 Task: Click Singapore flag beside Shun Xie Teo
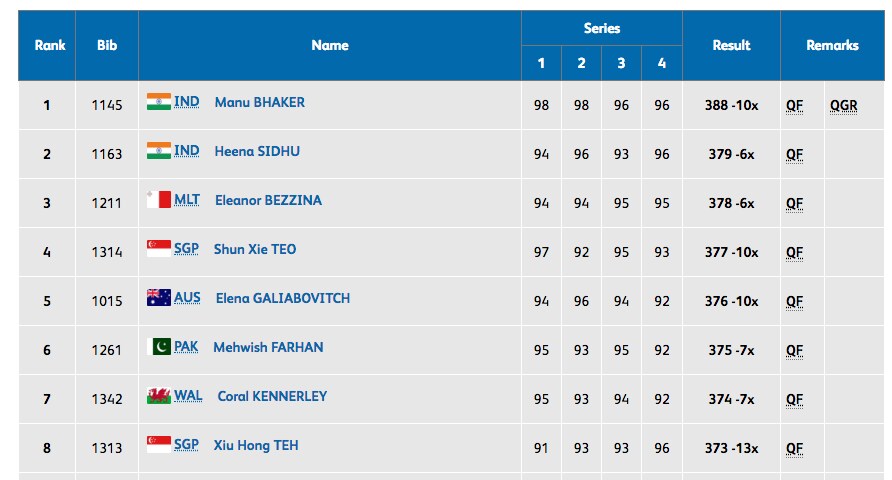pos(159,249)
